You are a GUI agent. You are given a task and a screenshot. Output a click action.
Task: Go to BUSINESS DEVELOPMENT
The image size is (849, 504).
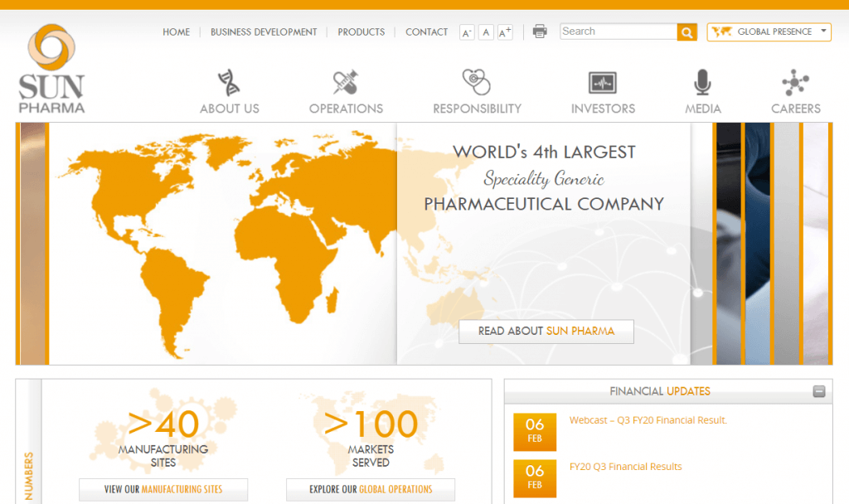tap(263, 32)
